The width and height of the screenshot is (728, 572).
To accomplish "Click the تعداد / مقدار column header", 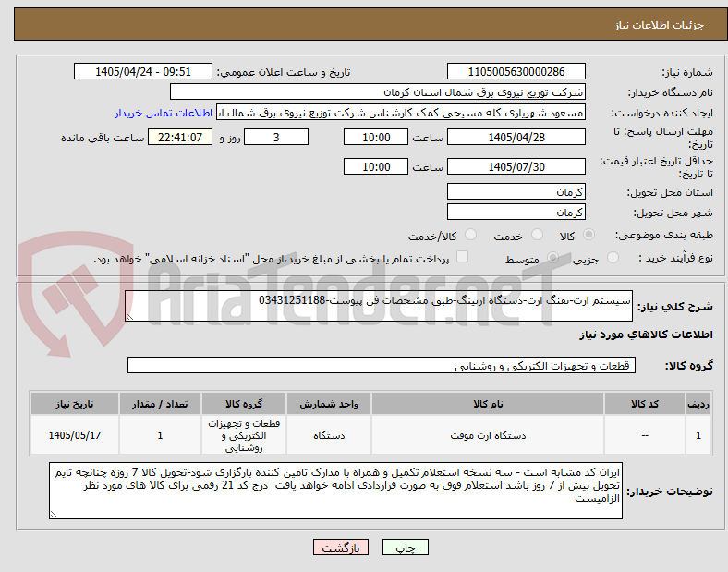I will [160, 404].
